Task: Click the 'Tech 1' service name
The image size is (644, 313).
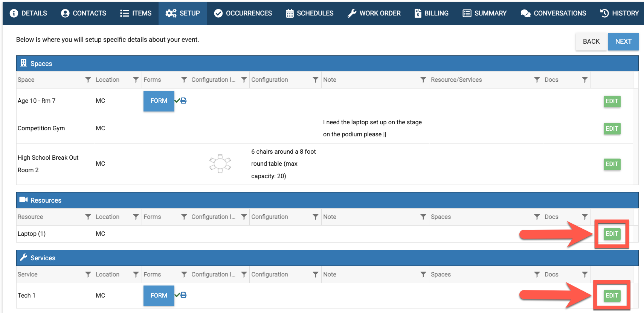Action: click(26, 296)
